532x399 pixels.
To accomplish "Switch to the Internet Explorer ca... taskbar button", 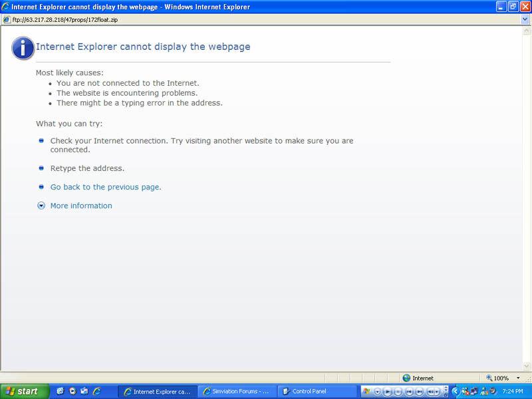I will (157, 392).
